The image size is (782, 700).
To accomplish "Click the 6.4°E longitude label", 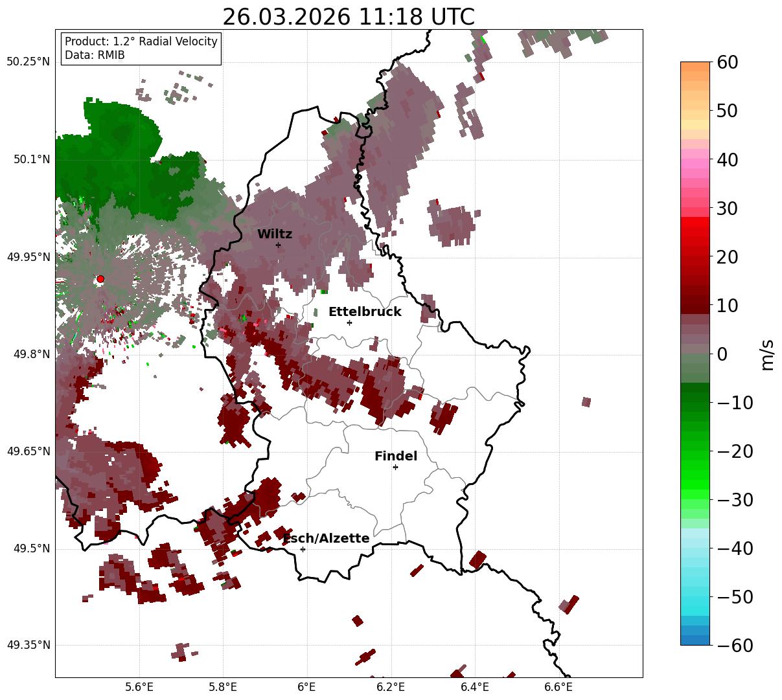I will click(475, 687).
